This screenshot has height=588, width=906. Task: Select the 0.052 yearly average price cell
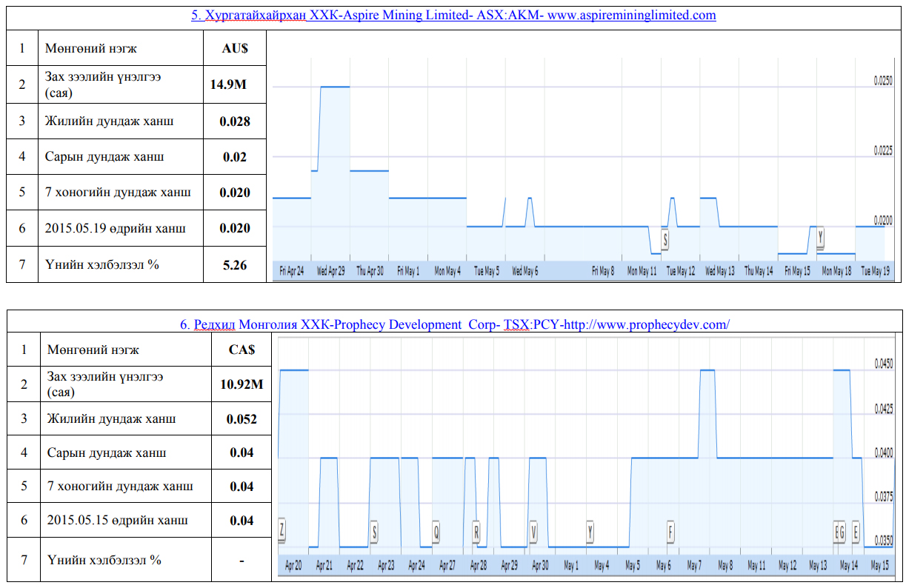[x=242, y=418]
